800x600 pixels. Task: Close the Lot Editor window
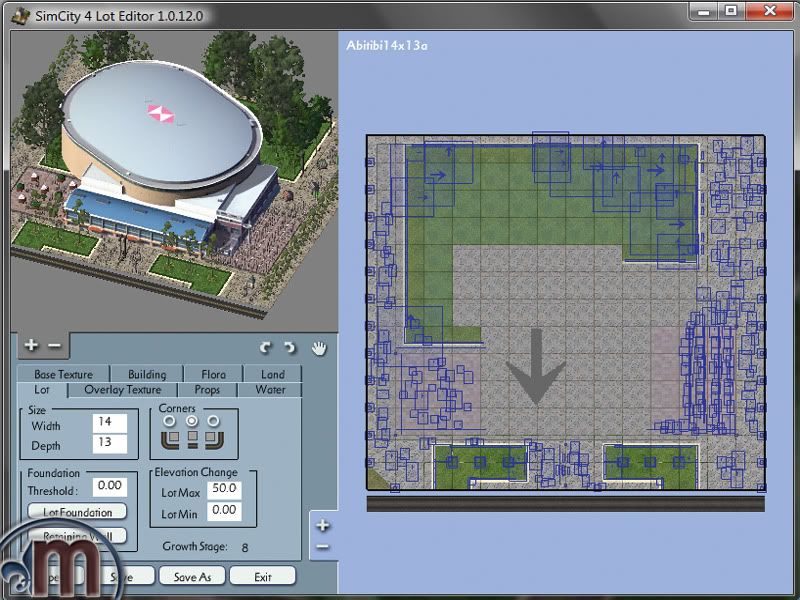click(769, 11)
